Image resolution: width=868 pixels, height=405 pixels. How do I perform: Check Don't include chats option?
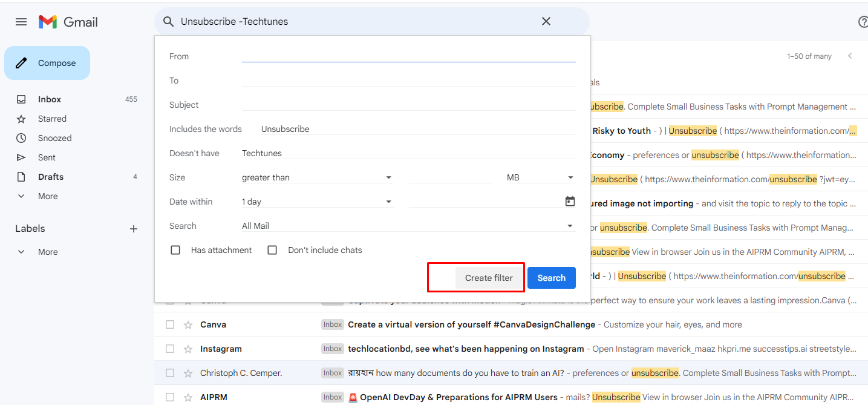coord(272,250)
